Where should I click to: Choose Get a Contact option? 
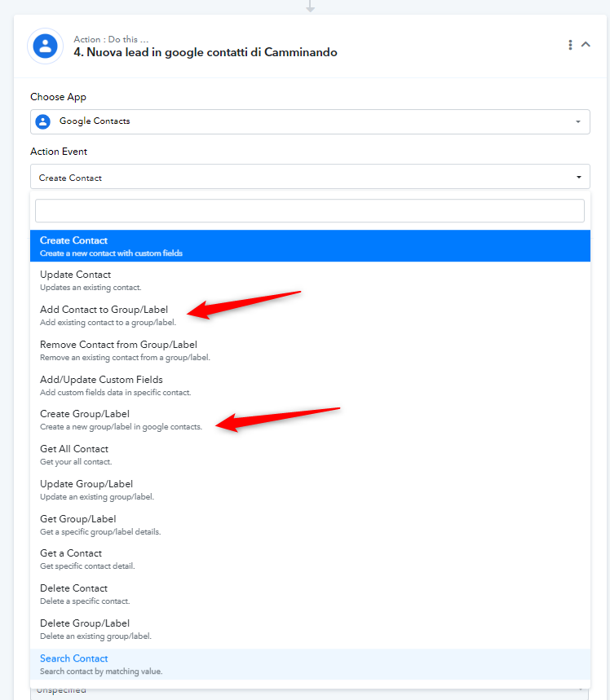[310, 559]
